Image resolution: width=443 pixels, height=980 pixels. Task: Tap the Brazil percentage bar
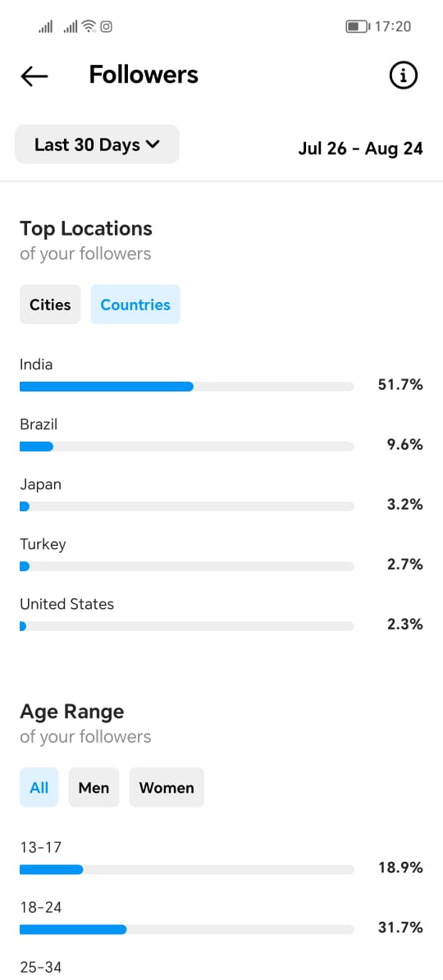tap(187, 446)
